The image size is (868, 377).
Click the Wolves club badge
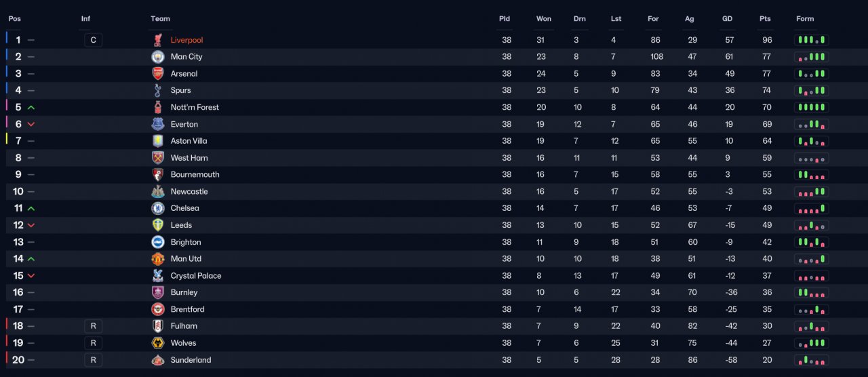tap(158, 343)
